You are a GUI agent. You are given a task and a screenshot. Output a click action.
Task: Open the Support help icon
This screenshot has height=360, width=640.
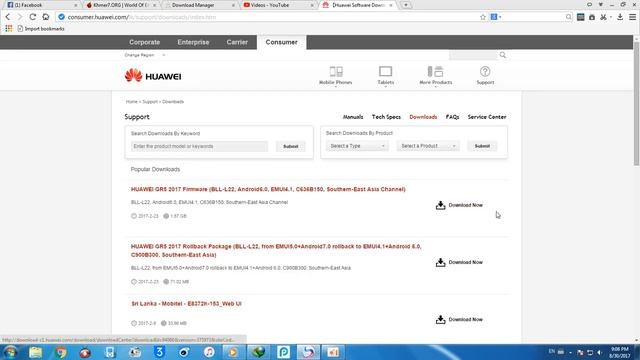tap(485, 76)
